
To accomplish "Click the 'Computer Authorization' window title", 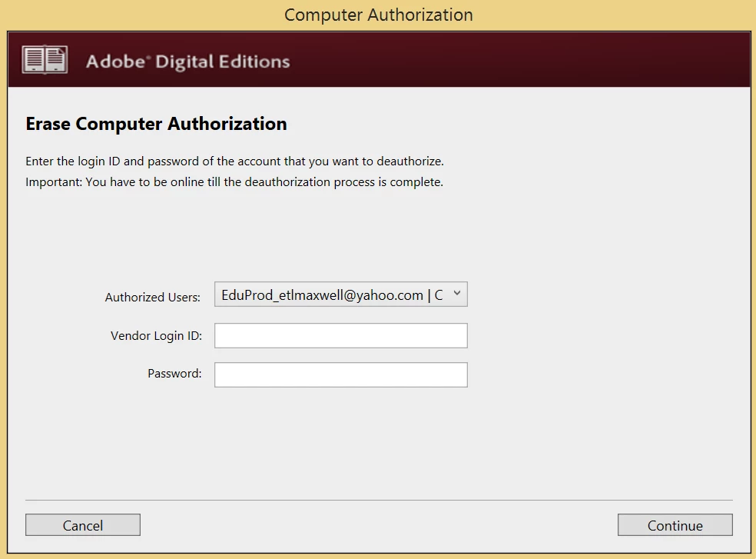I will coord(379,15).
